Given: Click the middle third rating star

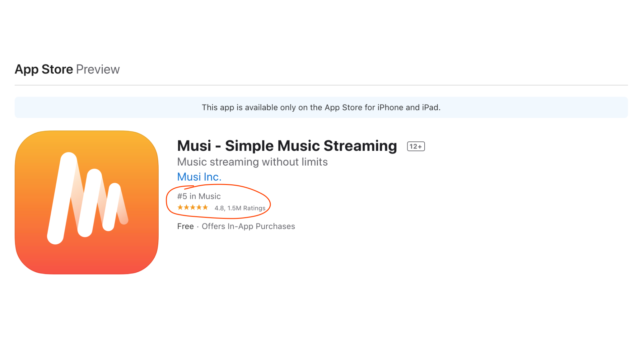Looking at the screenshot, I should [x=193, y=207].
